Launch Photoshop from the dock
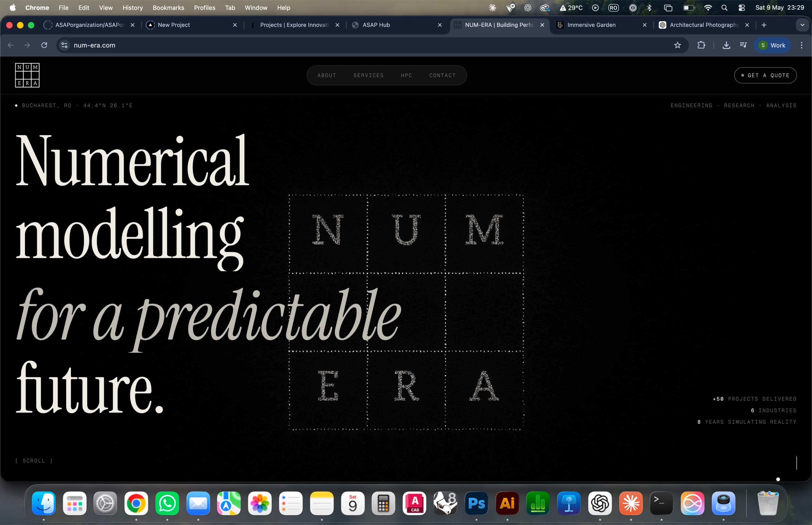Image resolution: width=812 pixels, height=525 pixels. (476, 503)
